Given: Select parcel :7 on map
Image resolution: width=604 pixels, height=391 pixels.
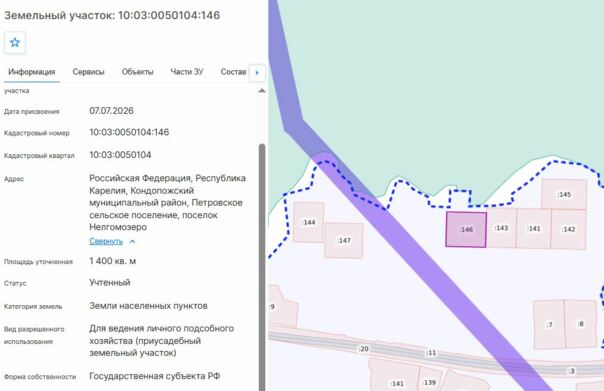Looking at the screenshot, I should click(x=549, y=325).
